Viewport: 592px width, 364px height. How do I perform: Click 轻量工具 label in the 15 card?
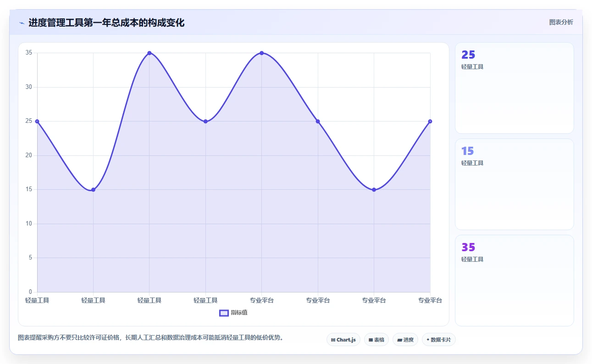[x=472, y=163]
